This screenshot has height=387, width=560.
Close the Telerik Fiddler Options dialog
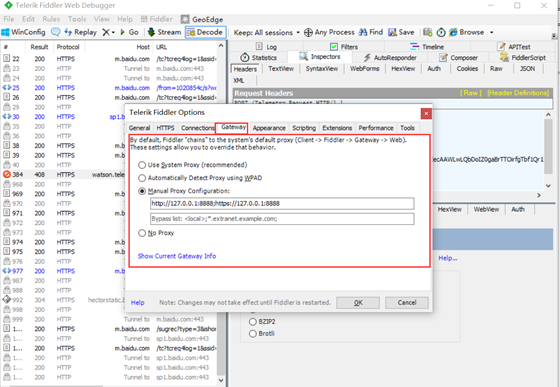(x=426, y=114)
